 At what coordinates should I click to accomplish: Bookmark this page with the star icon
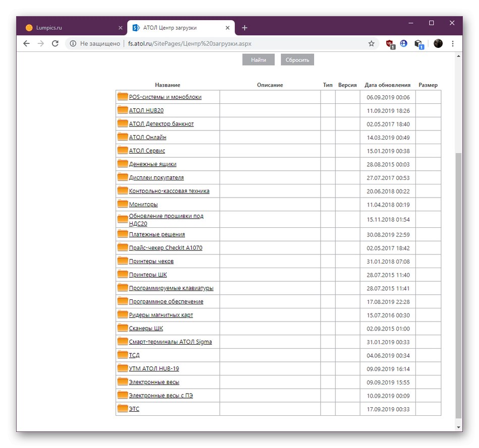pyautogui.click(x=371, y=44)
